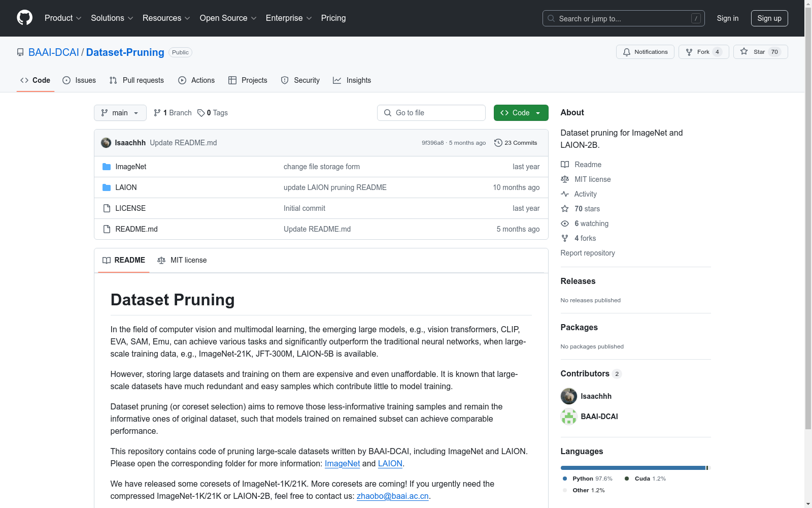
Task: Switch to the Insights tab
Action: pos(352,80)
